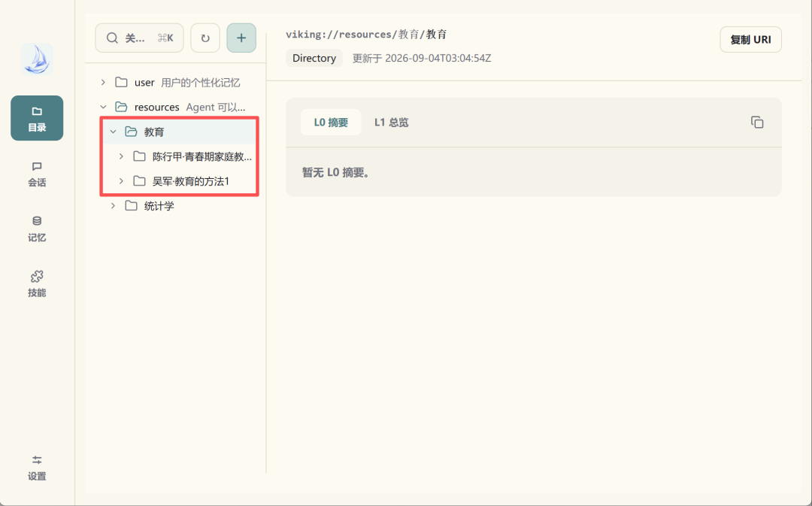Open the 目录 directory sidebar section
812x506 pixels.
click(x=37, y=118)
